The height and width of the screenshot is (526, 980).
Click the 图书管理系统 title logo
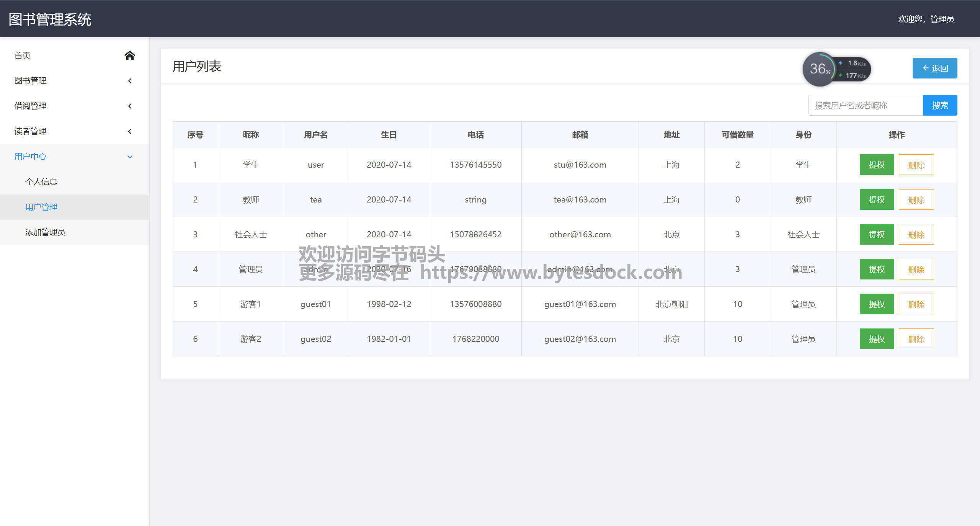(x=50, y=19)
